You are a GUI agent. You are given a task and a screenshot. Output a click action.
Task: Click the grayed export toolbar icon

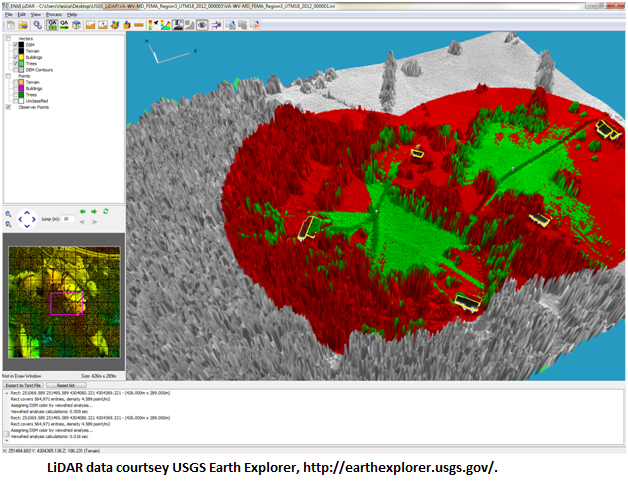coord(242,25)
